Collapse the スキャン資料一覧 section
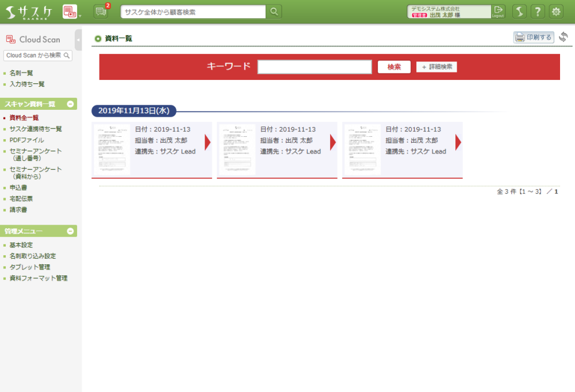 (70, 104)
